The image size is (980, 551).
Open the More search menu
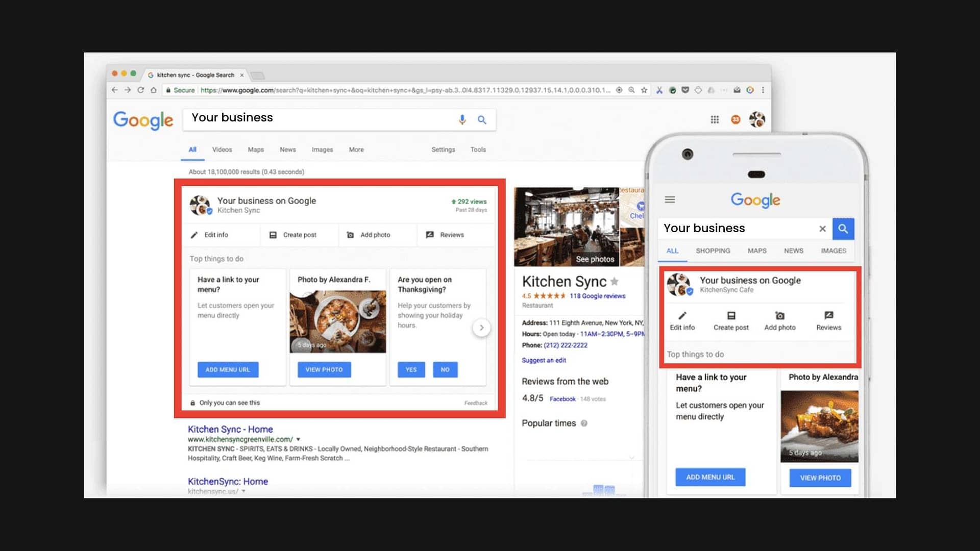pyautogui.click(x=356, y=149)
